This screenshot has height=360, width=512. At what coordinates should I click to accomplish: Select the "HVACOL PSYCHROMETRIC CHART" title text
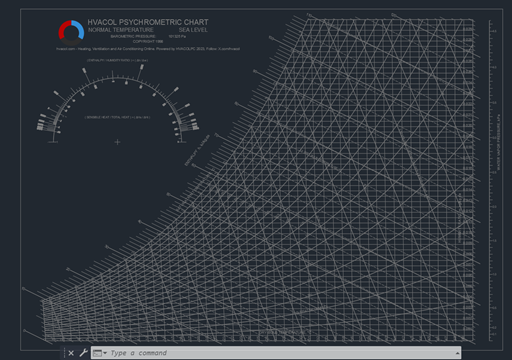[x=148, y=22]
